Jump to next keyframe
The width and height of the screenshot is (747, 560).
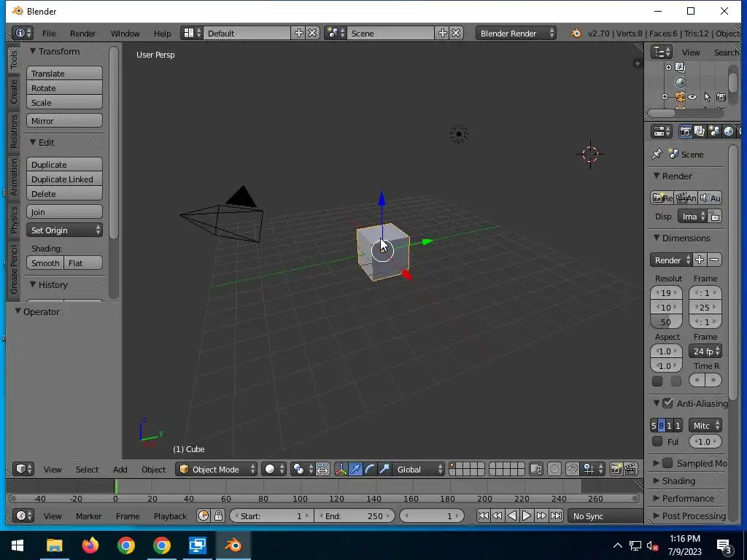tap(541, 516)
